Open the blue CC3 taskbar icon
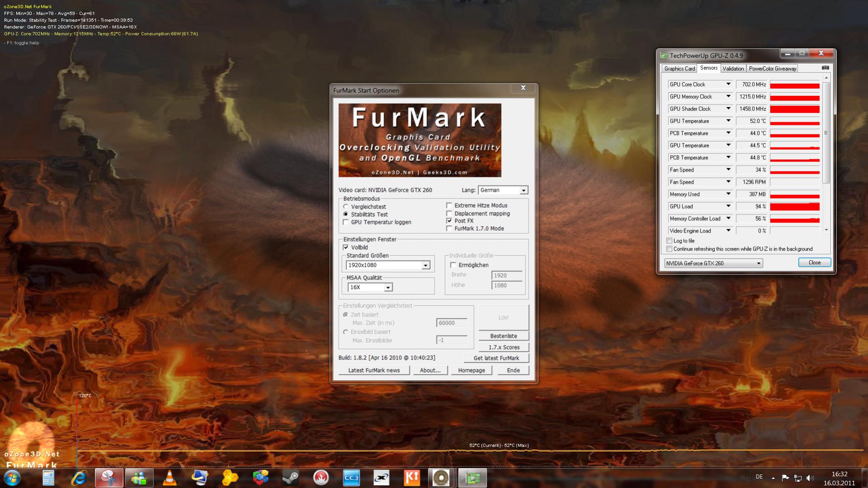Viewport: 868px width, 488px height. [x=351, y=478]
